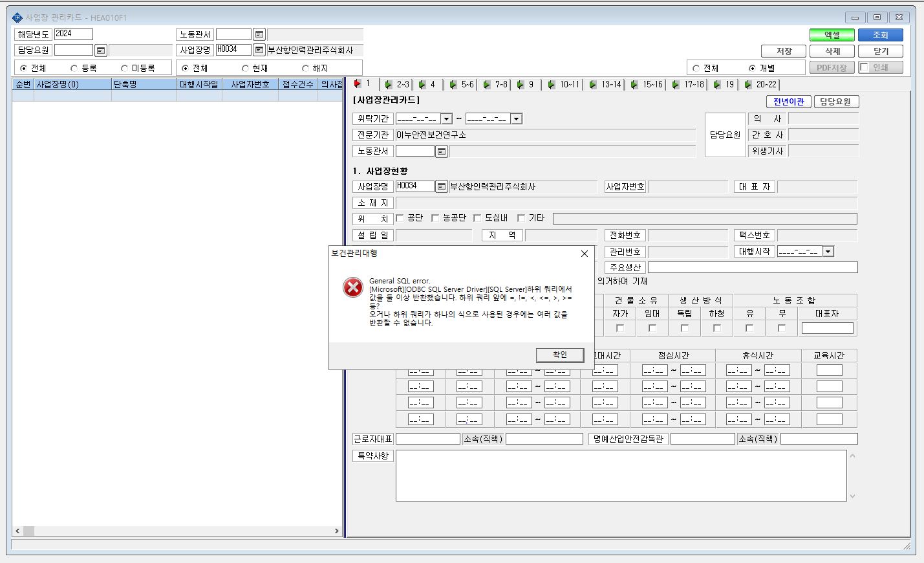Switch to the 2~3 tab
This screenshot has width=924, height=563.
[397, 84]
